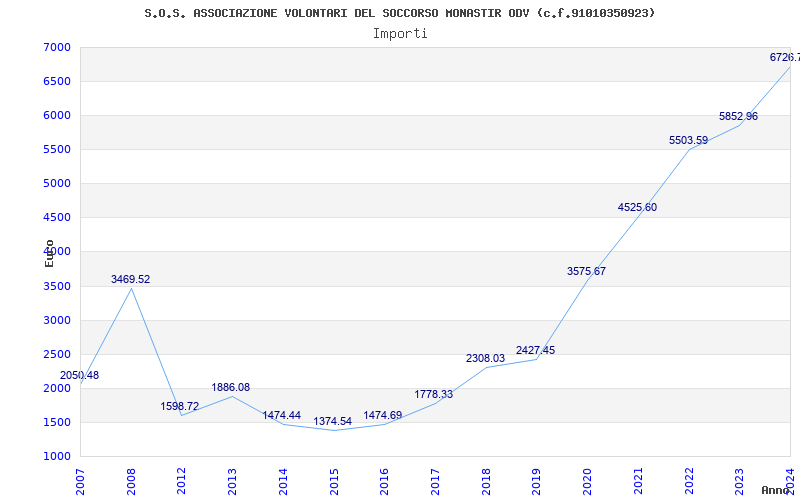This screenshot has height=500, width=800.
Task: Click the 1886.08 value label
Action: coord(231,387)
